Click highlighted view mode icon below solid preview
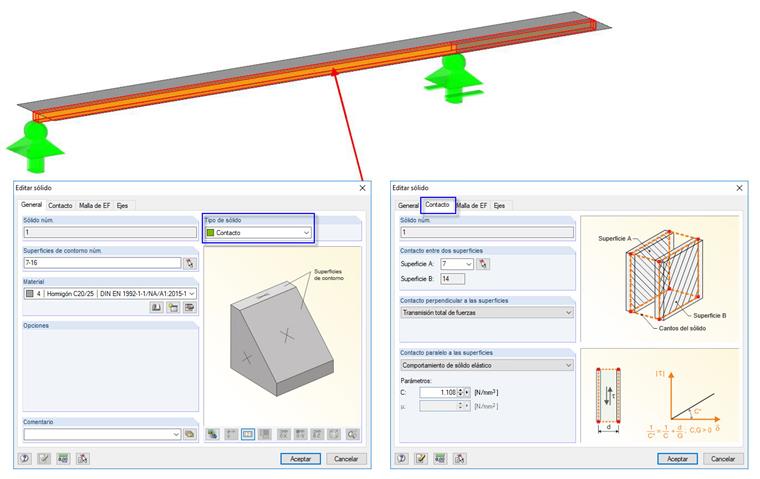This screenshot has width=760, height=479. point(248,434)
